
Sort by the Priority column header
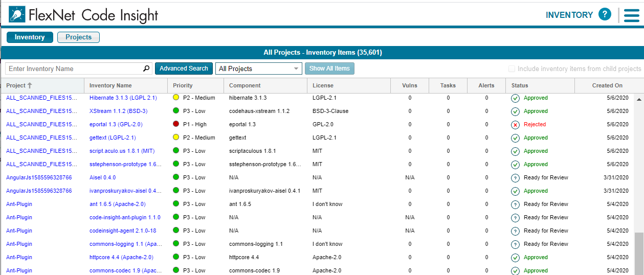pyautogui.click(x=195, y=85)
